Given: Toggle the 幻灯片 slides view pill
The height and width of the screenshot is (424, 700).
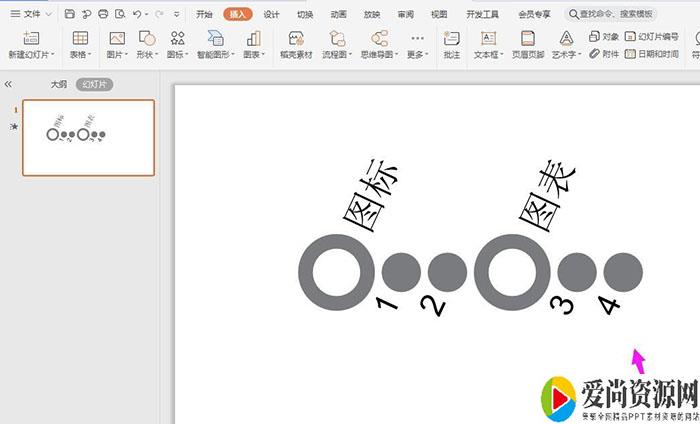Looking at the screenshot, I should pyautogui.click(x=94, y=85).
